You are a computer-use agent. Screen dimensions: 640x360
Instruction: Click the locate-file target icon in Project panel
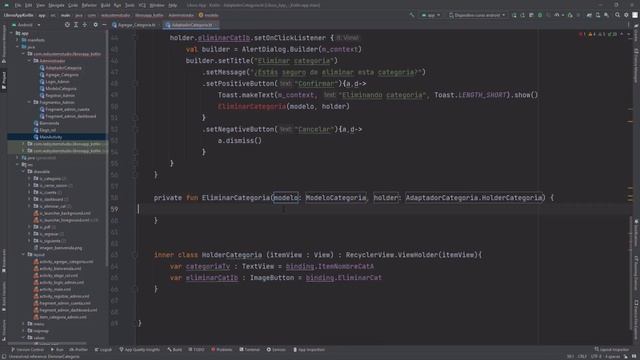pyautogui.click(x=67, y=25)
